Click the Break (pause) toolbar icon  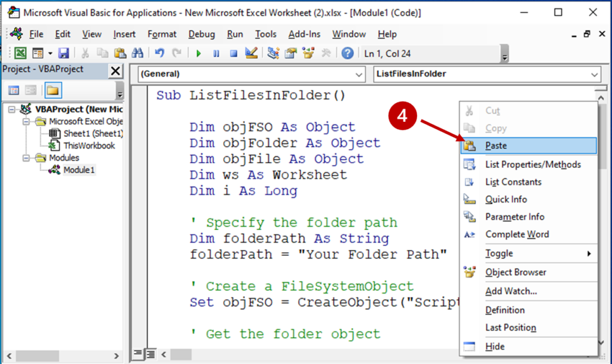point(216,53)
